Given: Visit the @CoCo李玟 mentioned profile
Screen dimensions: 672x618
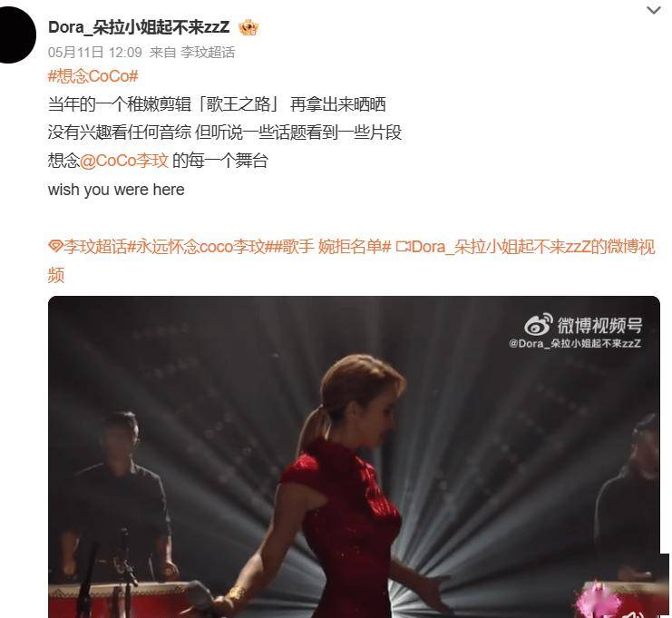Looking at the screenshot, I should click(124, 161).
